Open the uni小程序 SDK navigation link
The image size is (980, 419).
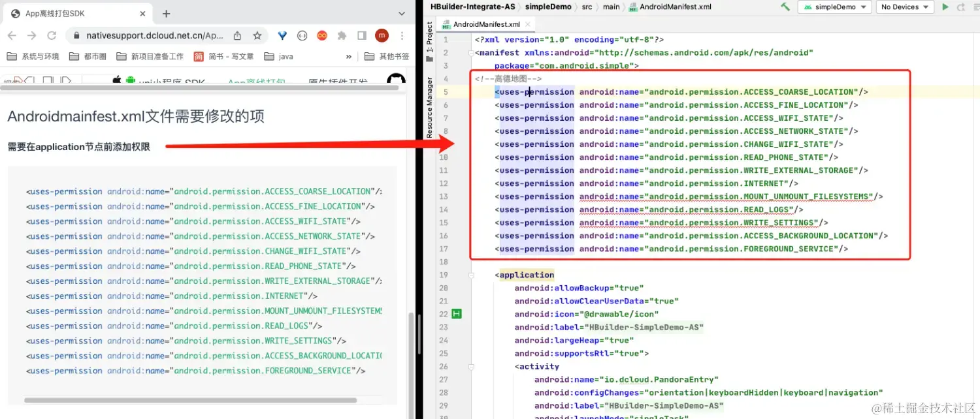(172, 82)
